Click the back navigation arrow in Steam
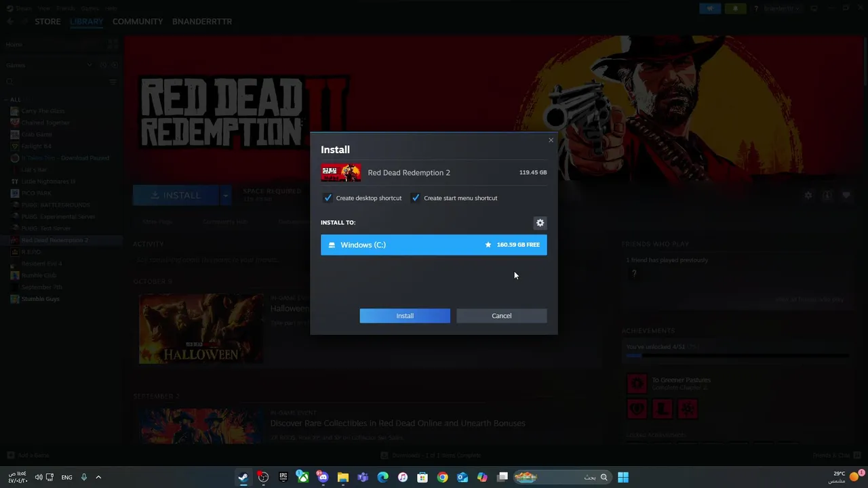Image resolution: width=868 pixels, height=488 pixels. [x=10, y=22]
